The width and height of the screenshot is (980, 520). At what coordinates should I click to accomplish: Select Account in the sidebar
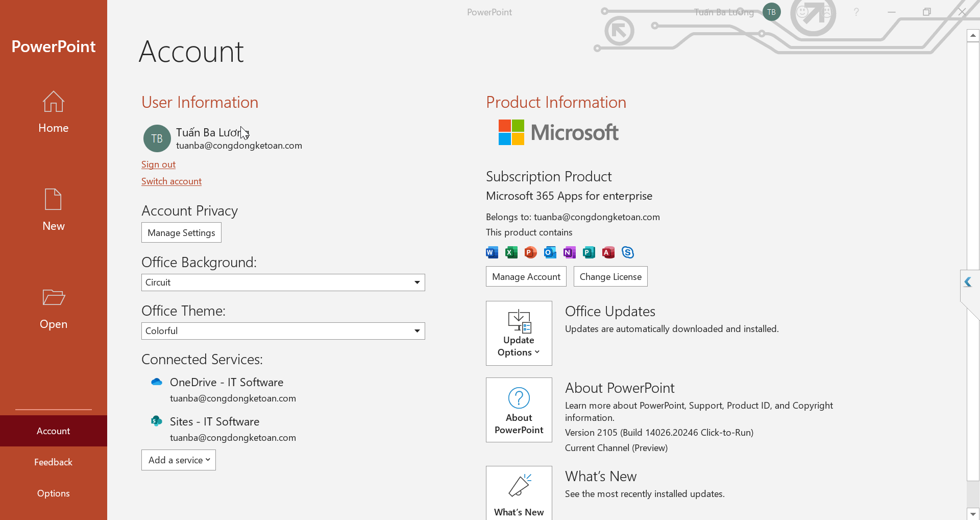pyautogui.click(x=54, y=431)
